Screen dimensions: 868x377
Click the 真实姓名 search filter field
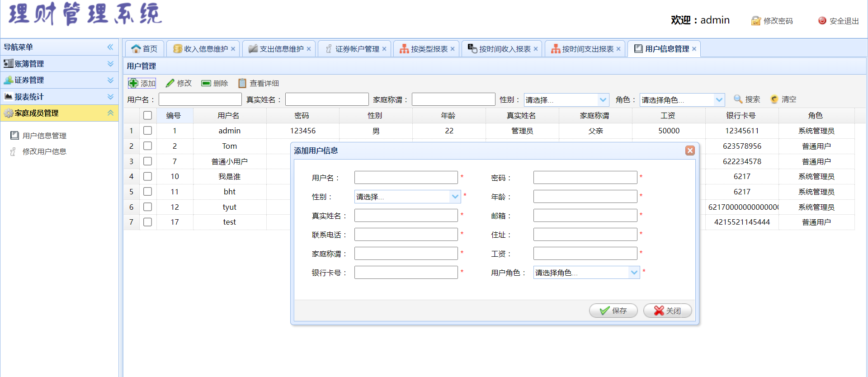(x=327, y=99)
